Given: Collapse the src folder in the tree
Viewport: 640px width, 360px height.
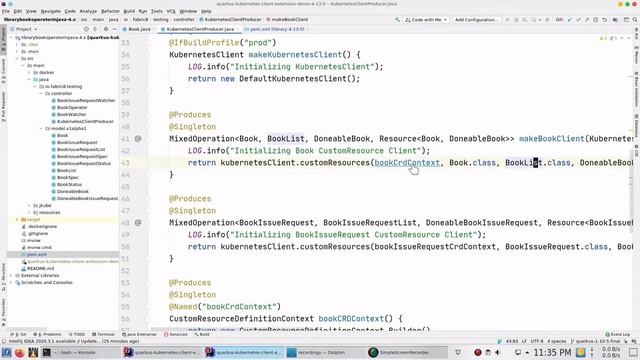Looking at the screenshot, I should 17,58.
